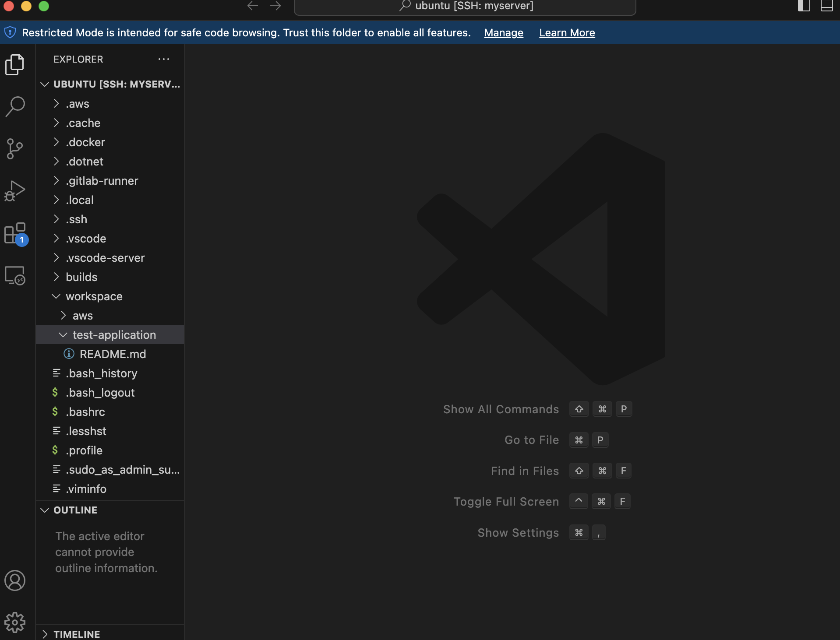Click the Show All Commands hint text
Screen dimensions: 840x640
[x=501, y=409]
